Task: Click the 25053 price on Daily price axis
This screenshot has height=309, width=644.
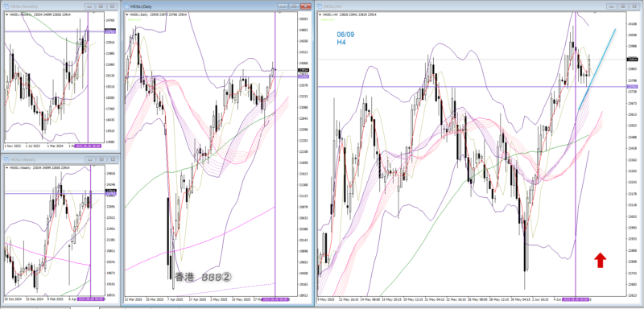Action: coord(303,19)
